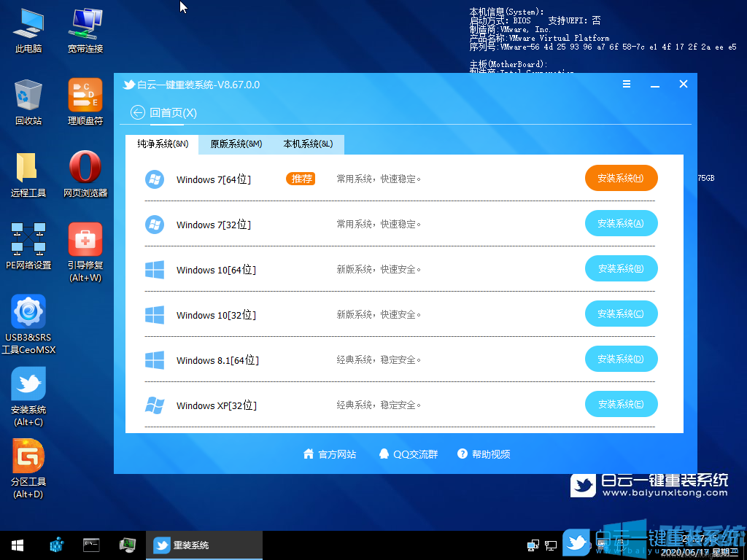Install the Windows 10 64-bit system
Image resolution: width=747 pixels, height=560 pixels.
621,268
